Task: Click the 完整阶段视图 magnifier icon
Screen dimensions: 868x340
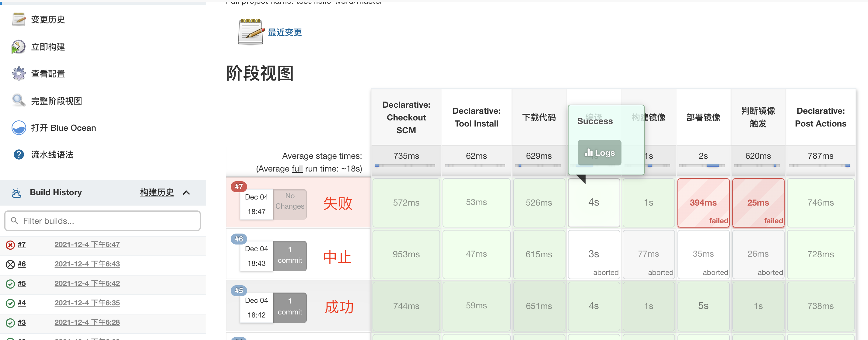Action: coord(19,101)
